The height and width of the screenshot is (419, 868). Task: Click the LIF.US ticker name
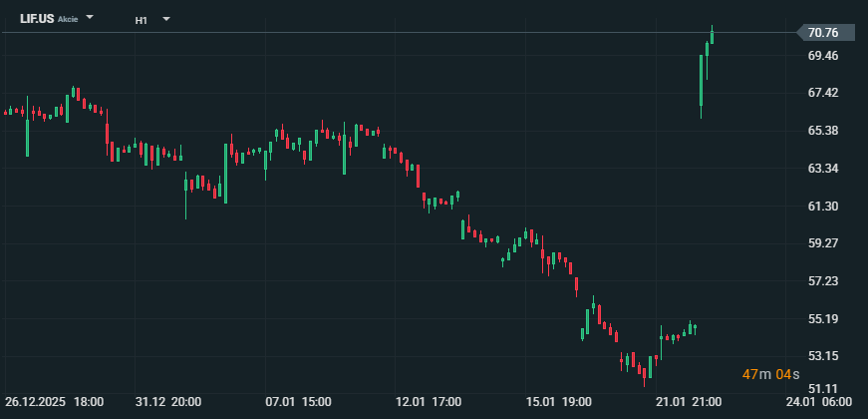coord(36,19)
